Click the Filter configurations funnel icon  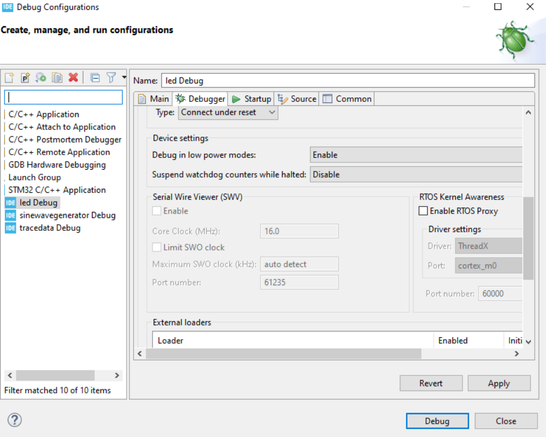tap(111, 77)
